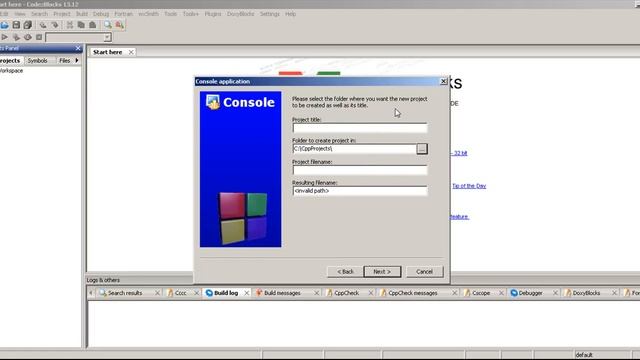The height and width of the screenshot is (360, 640).
Task: Click the Replace toolbar icon
Action: [x=120, y=25]
